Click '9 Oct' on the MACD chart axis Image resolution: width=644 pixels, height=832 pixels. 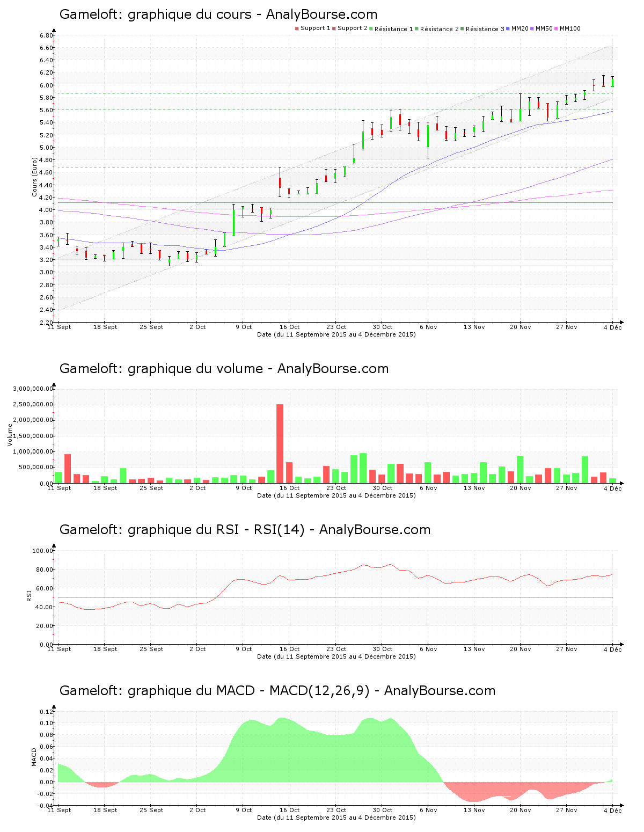244,810
